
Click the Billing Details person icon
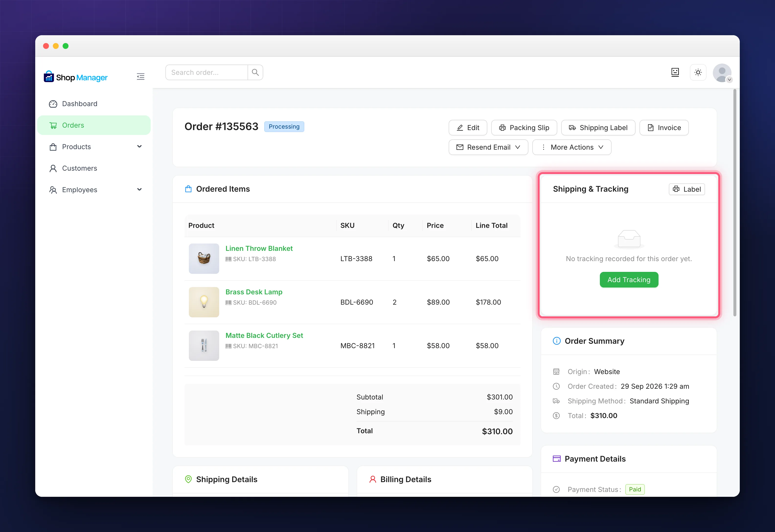373,479
